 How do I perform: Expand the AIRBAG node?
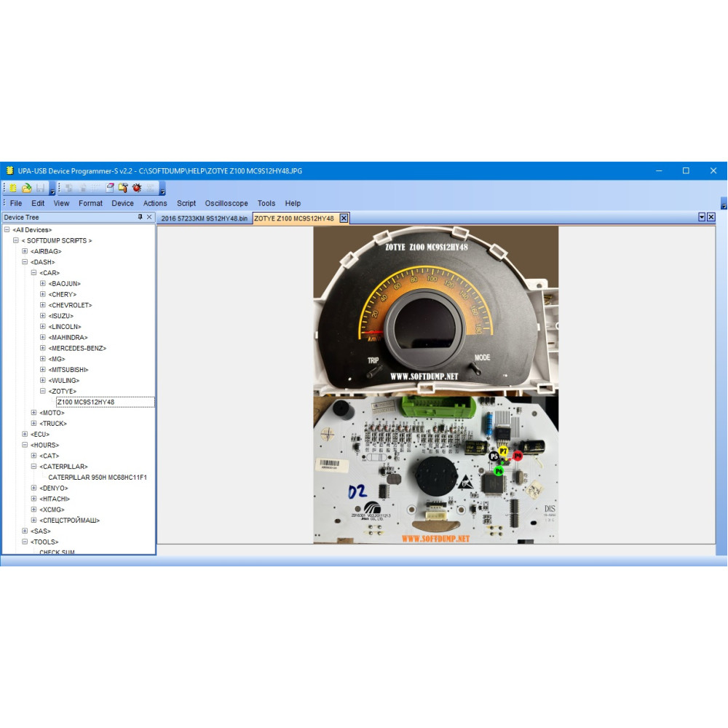pos(25,251)
